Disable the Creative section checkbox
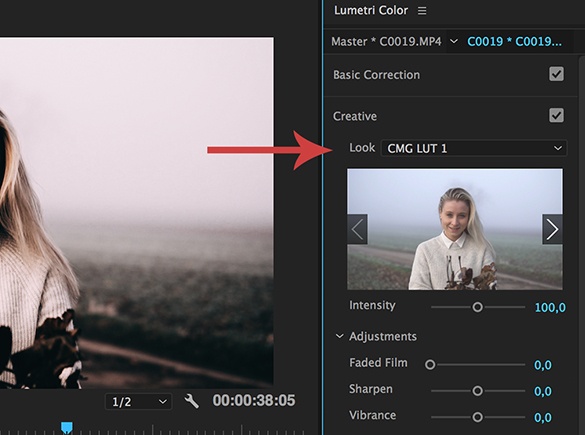585x435 pixels. (556, 115)
